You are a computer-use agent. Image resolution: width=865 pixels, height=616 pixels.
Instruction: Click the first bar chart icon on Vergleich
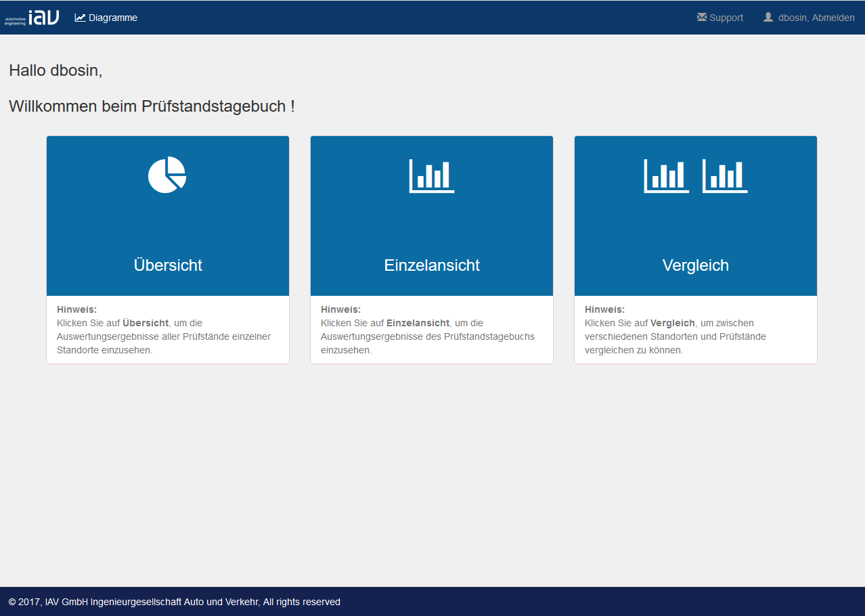(x=666, y=176)
